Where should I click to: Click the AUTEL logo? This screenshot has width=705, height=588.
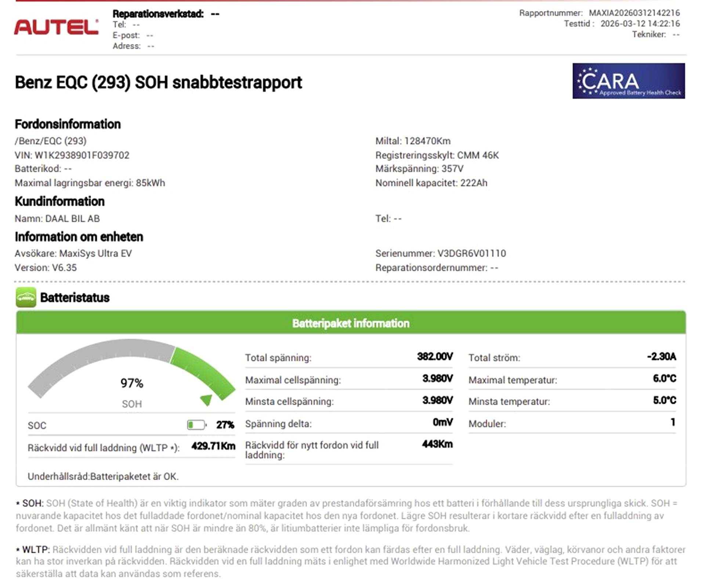(56, 27)
